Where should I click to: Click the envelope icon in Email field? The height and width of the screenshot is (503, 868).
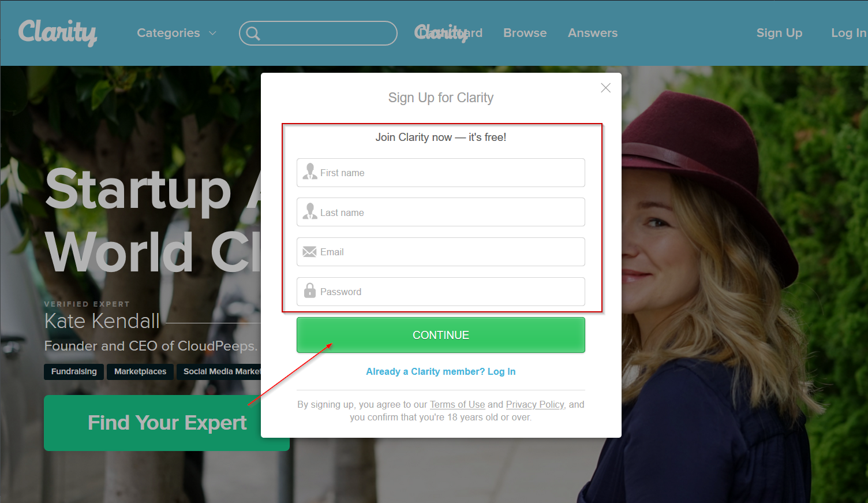(310, 252)
